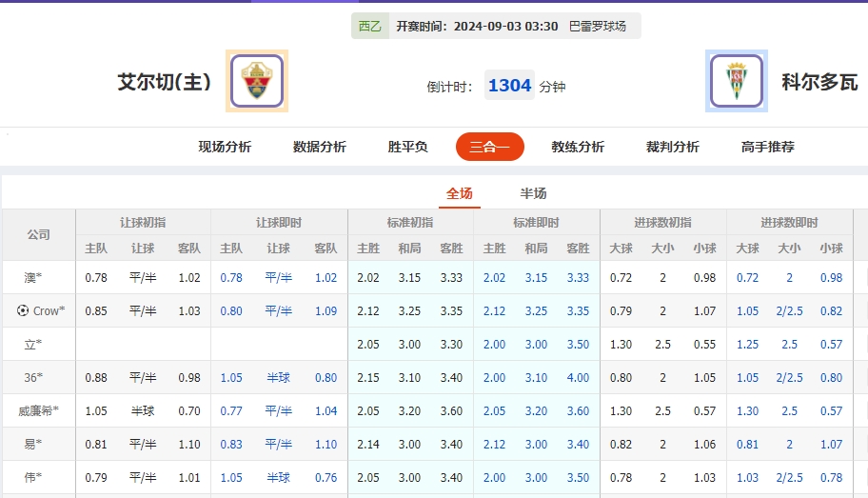Click the home team name 艾尔切(主)
Viewport: 868px width, 498px height.
point(164,82)
